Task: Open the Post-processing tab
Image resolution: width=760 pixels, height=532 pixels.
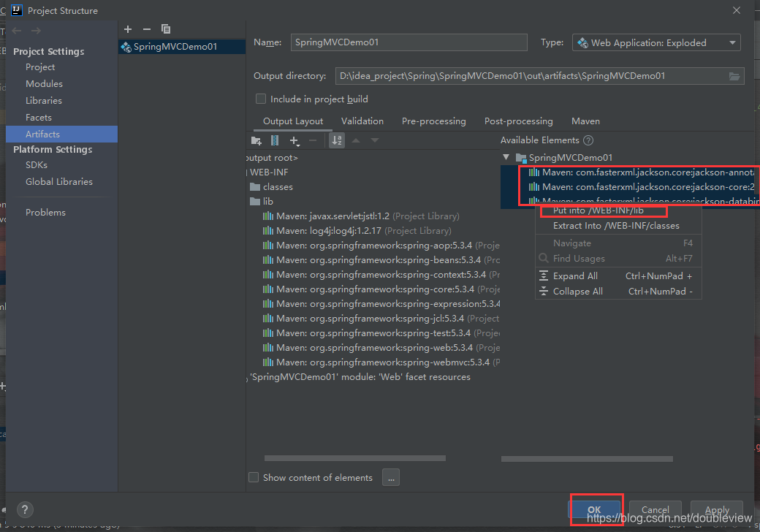Action: pos(519,121)
